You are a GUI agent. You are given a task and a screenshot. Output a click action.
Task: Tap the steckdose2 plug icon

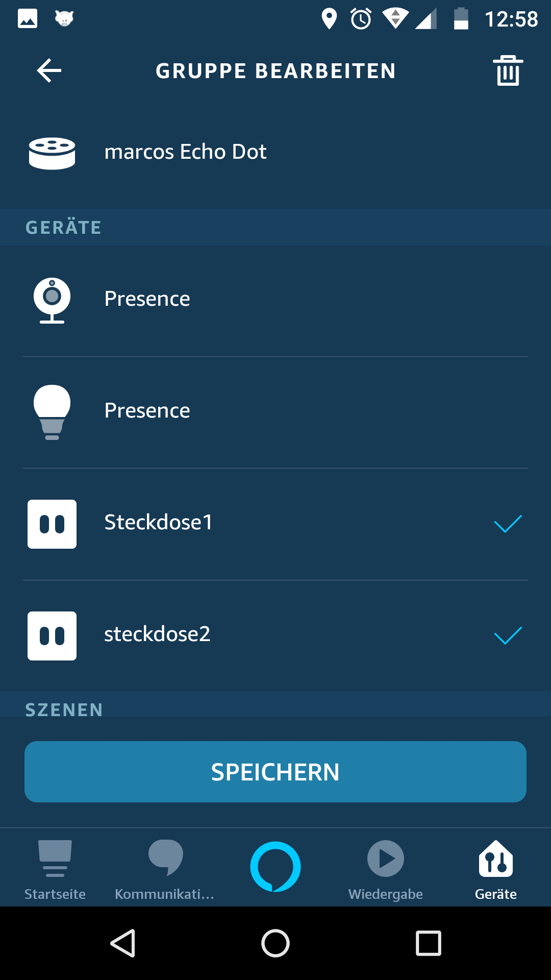point(52,636)
